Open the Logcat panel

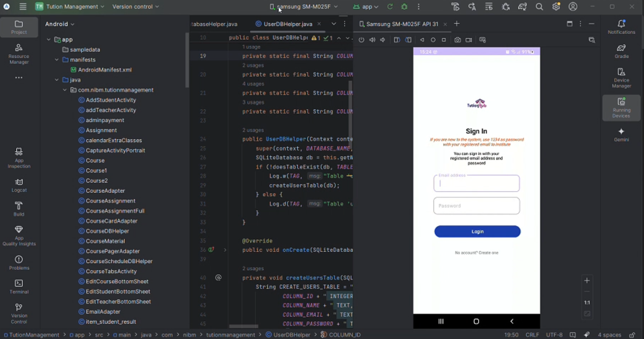click(x=19, y=185)
